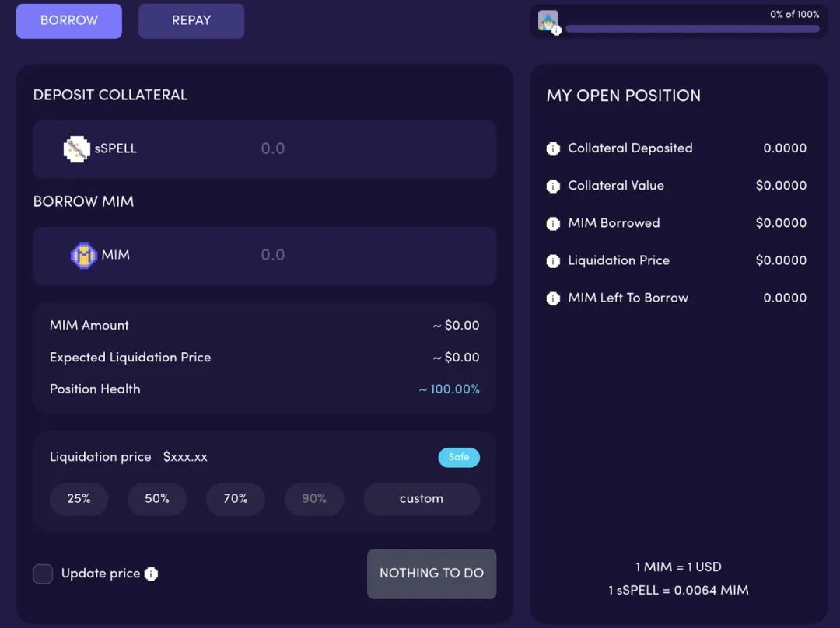Select the 50% liquidation preset

tap(157, 499)
